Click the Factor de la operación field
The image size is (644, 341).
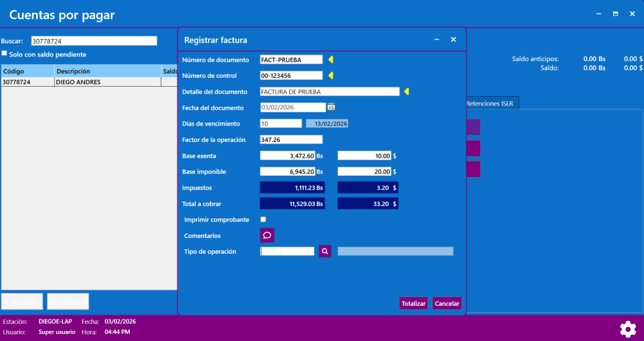[291, 139]
